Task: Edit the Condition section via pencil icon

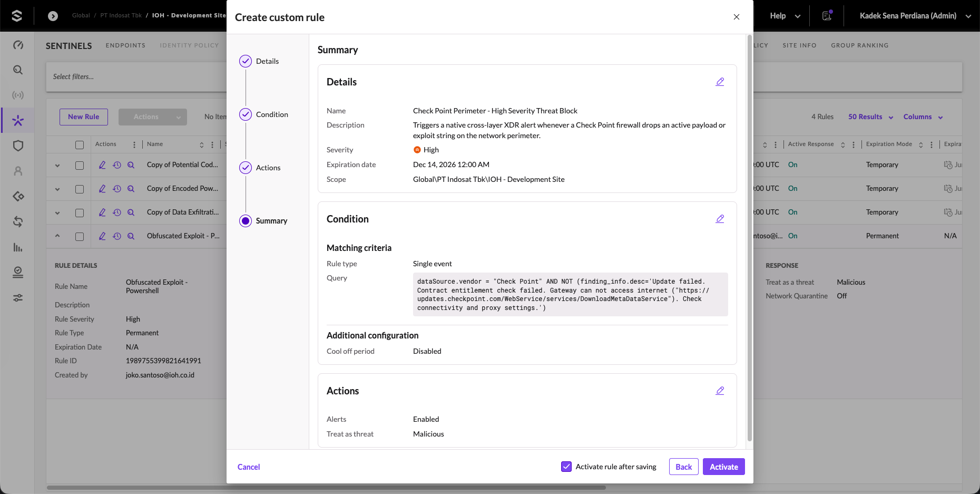Action: tap(720, 219)
